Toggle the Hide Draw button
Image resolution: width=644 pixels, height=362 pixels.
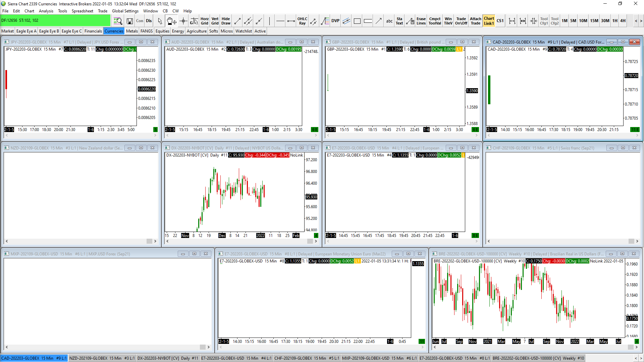pos(226,21)
